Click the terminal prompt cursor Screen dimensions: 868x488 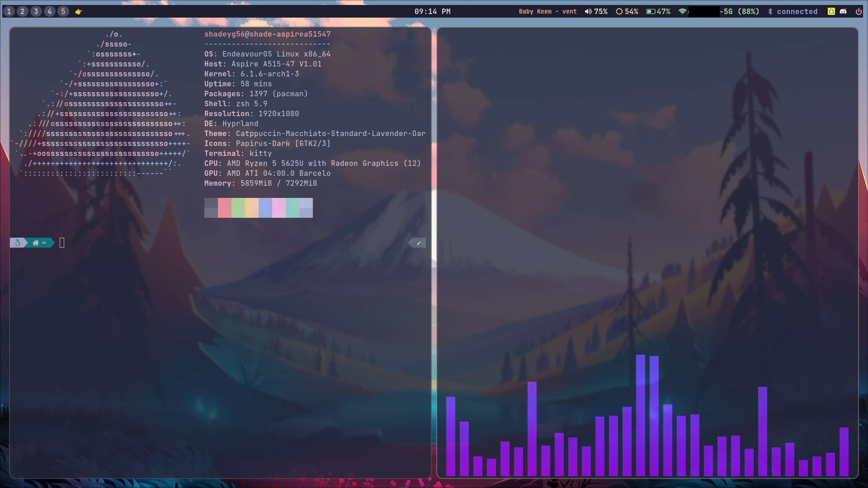coord(62,243)
